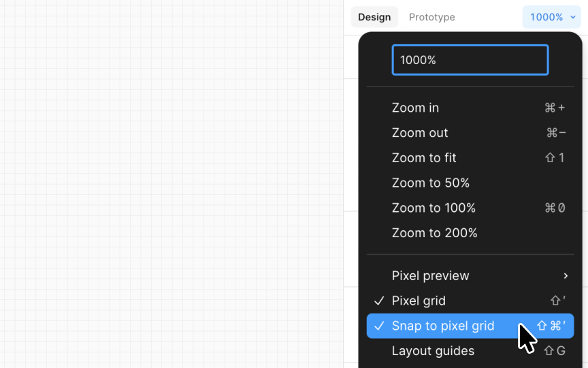Select the Zoom out menu entry

tap(470, 133)
